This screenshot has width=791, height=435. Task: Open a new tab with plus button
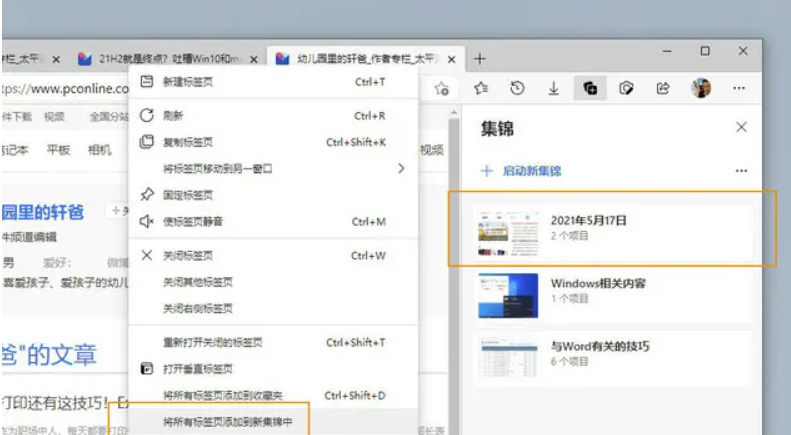click(479, 59)
